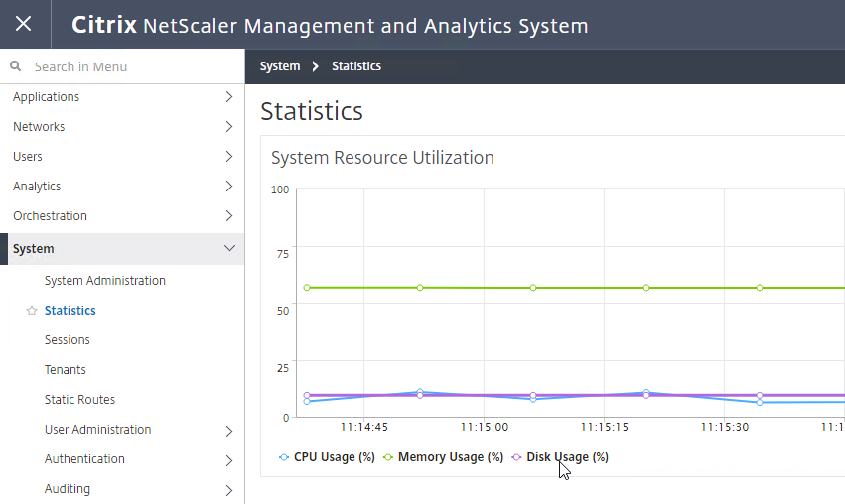Star the Statistics menu item as favorite
The height and width of the screenshot is (504, 845).
click(32, 311)
